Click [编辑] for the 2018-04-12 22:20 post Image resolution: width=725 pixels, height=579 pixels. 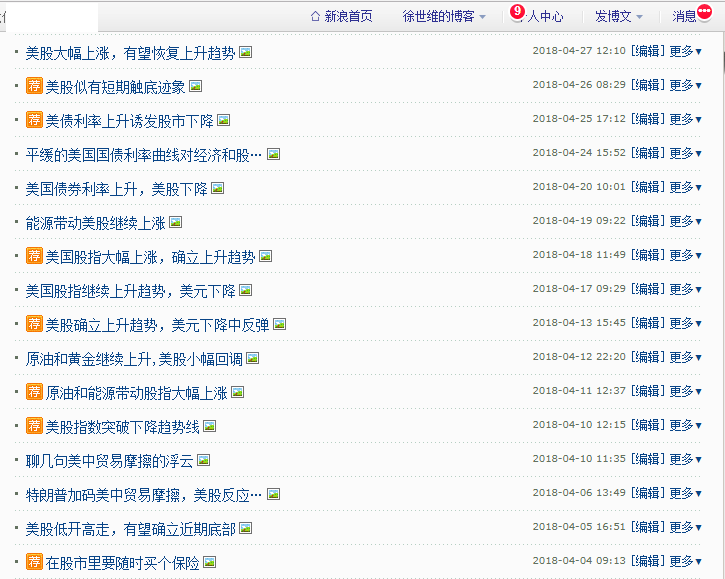tap(647, 357)
